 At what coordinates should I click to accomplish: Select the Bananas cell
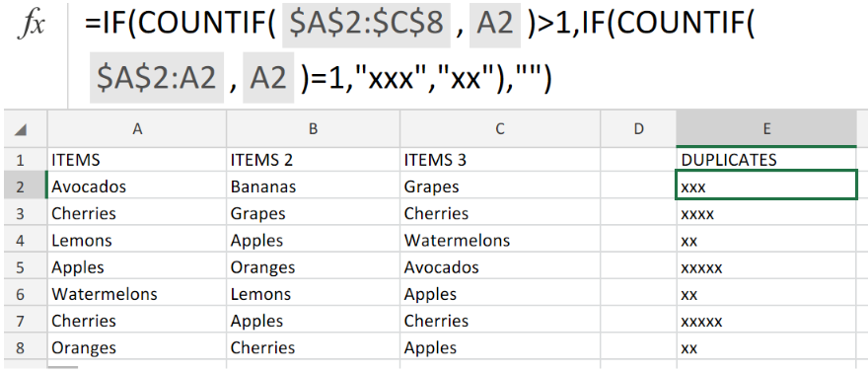pyautogui.click(x=314, y=187)
